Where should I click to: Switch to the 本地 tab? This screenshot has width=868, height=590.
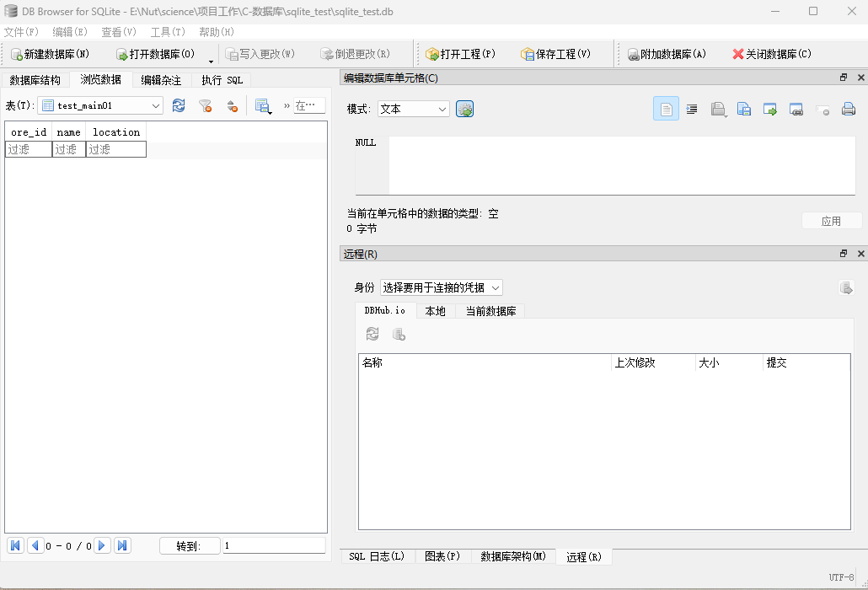[435, 312]
